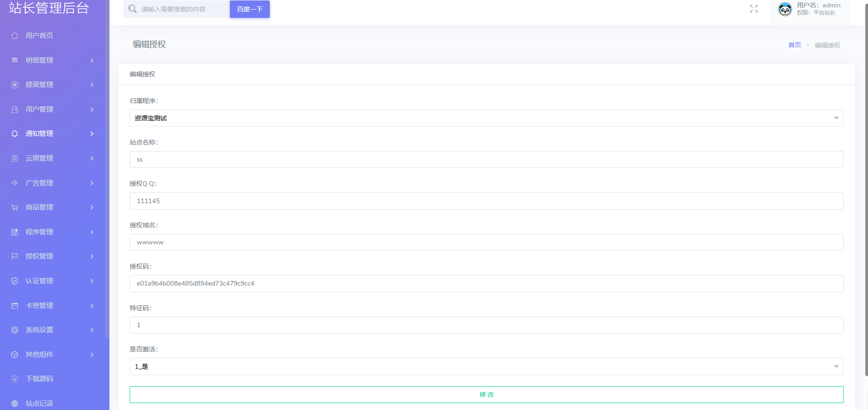Click the 修改 submit button
This screenshot has width=868, height=410.
pyautogui.click(x=486, y=394)
